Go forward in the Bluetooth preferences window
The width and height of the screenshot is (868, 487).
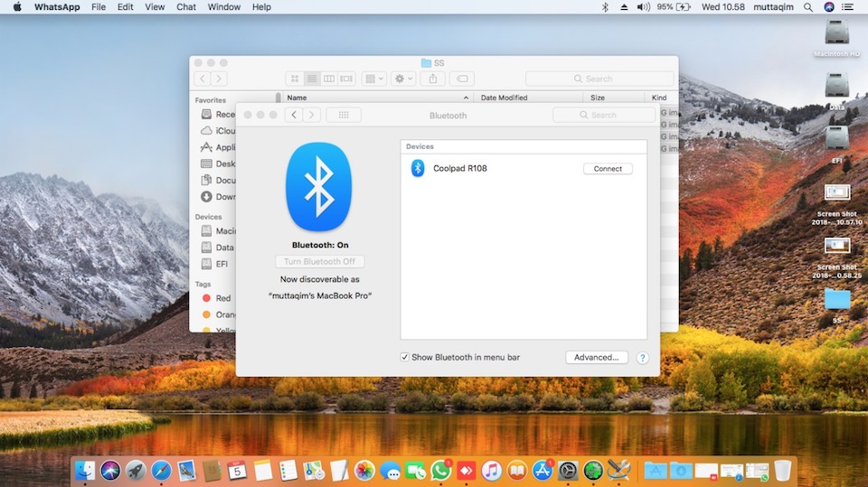click(x=311, y=115)
